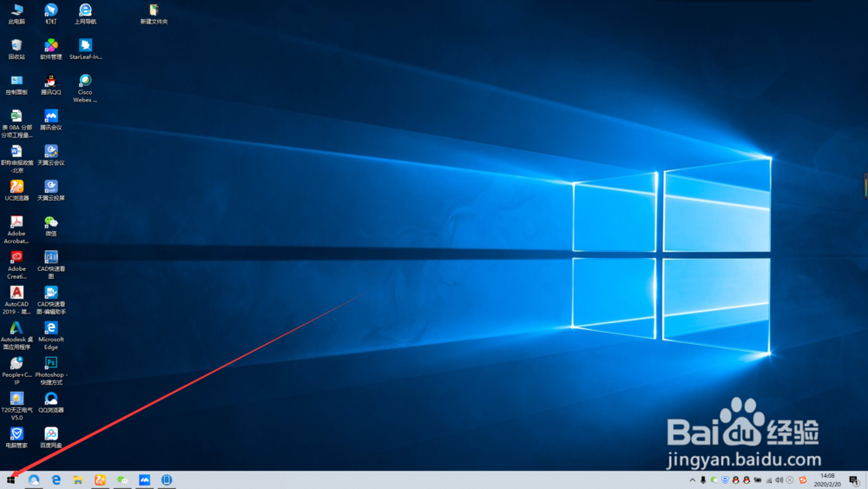The width and height of the screenshot is (868, 489).
Task: Select the 钉钉 desktop shortcut
Action: pos(51,15)
